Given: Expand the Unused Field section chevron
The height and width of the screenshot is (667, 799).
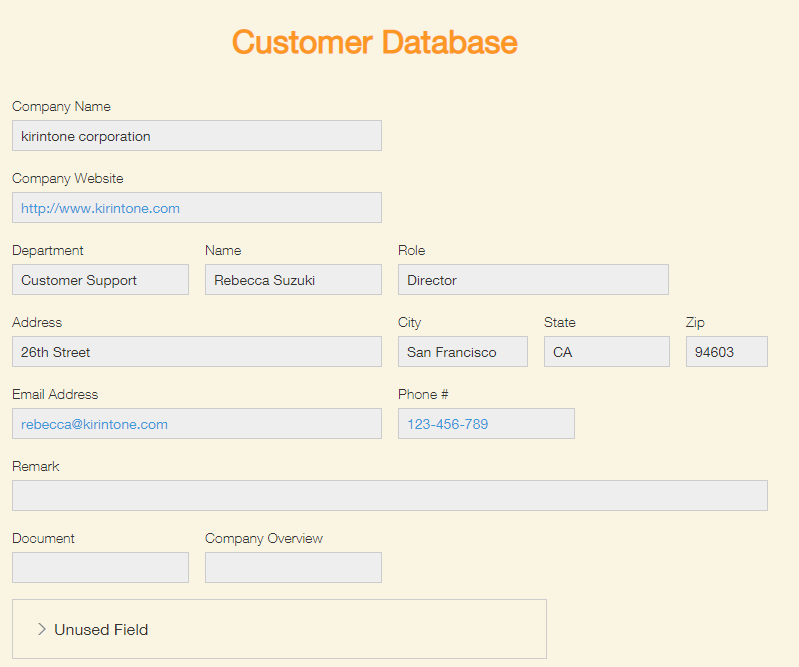Looking at the screenshot, I should pyautogui.click(x=42, y=629).
